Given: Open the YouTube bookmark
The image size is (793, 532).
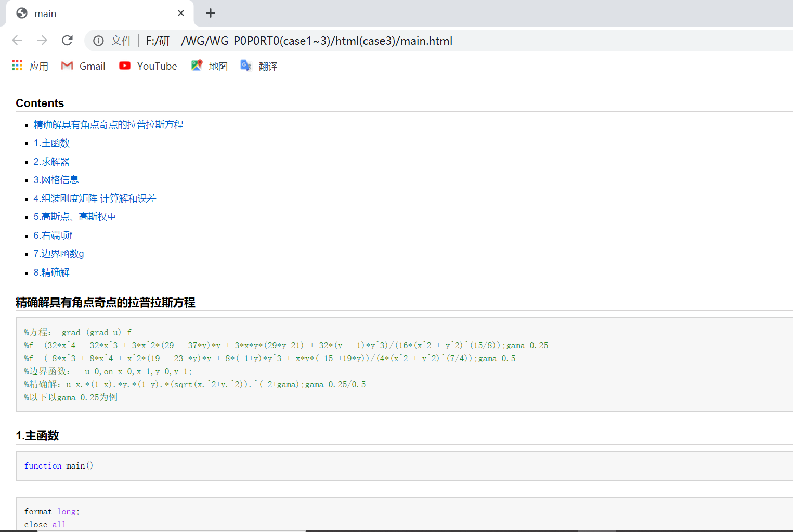Looking at the screenshot, I should point(148,66).
